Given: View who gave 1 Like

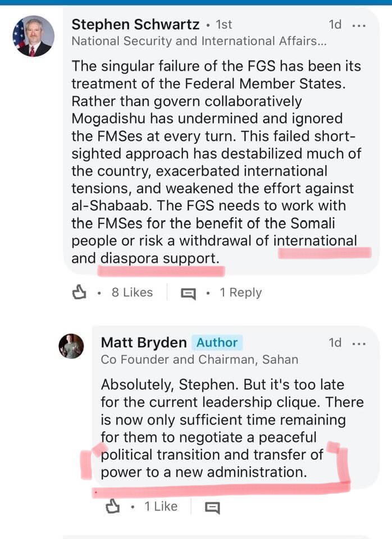Looking at the screenshot, I should click(x=161, y=506).
